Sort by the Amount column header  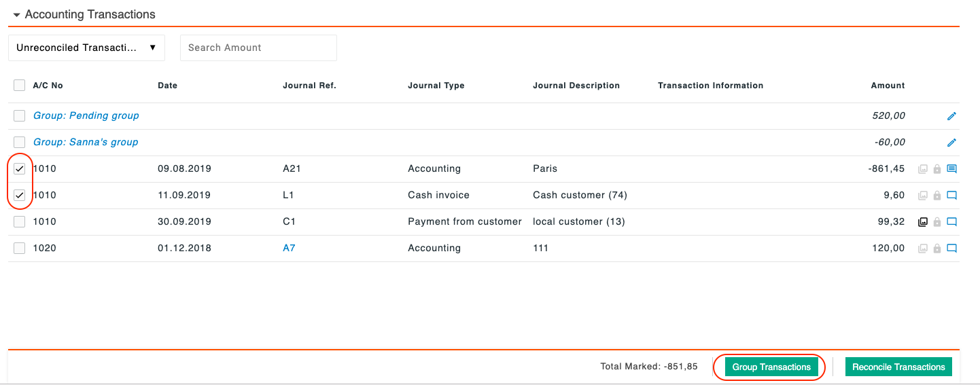[888, 86]
